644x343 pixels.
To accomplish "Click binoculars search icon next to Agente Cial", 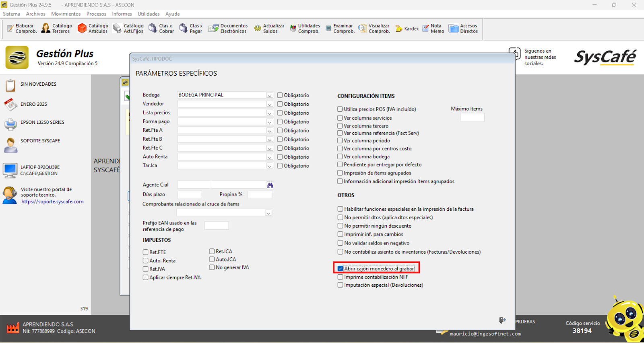I will (270, 185).
